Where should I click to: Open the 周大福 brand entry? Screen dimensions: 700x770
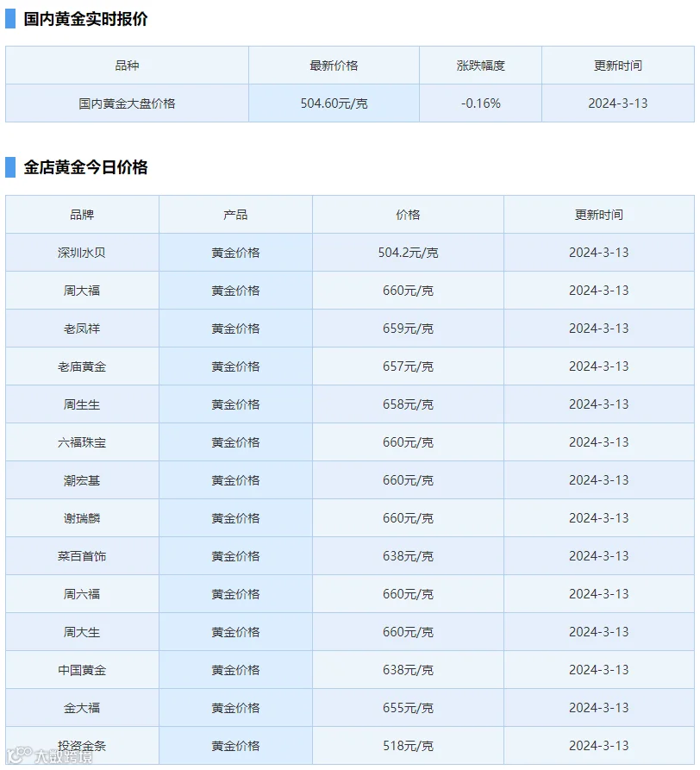click(x=82, y=291)
